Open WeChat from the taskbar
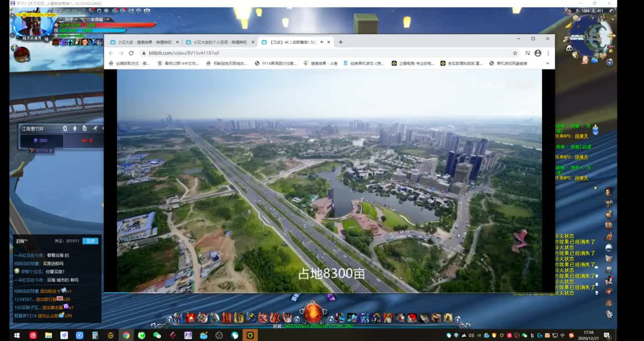 157,335
